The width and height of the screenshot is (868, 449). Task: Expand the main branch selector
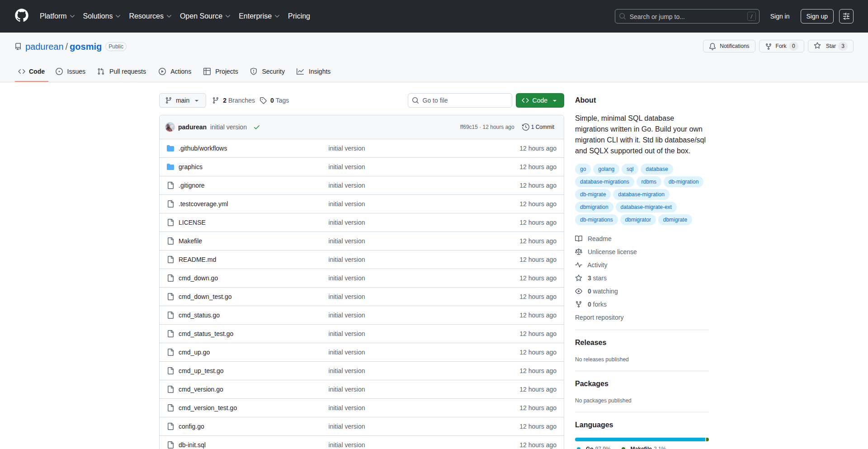[x=182, y=100]
